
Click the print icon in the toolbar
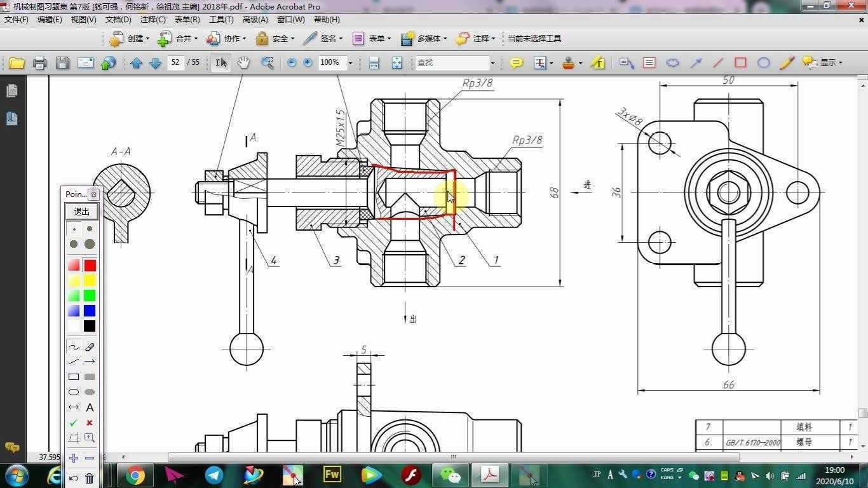point(39,63)
